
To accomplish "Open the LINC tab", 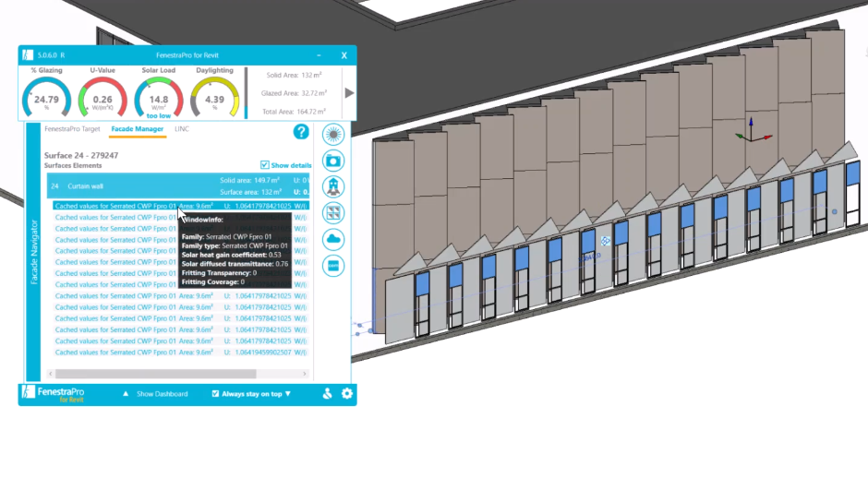I will click(182, 129).
